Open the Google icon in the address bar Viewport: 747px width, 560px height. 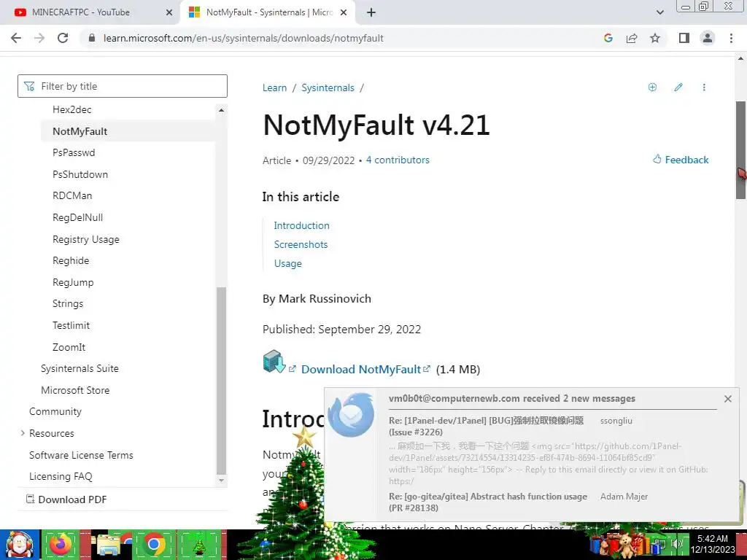click(x=608, y=38)
